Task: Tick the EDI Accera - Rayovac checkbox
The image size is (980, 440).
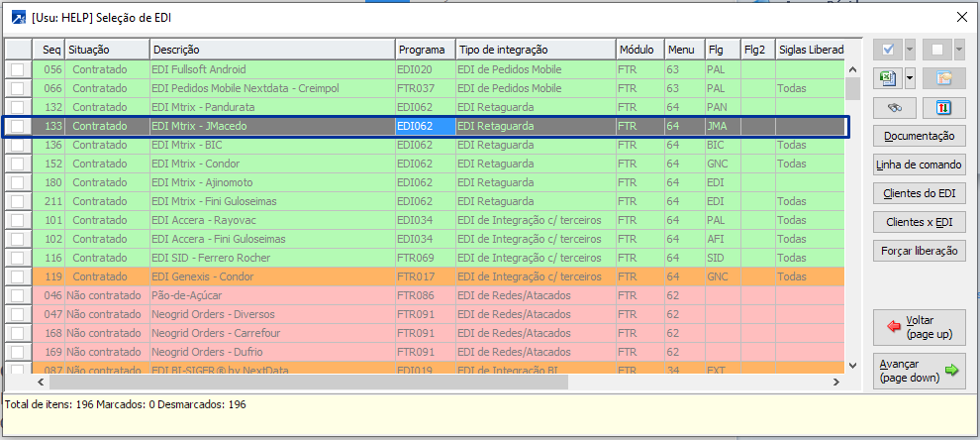Action: [x=18, y=220]
